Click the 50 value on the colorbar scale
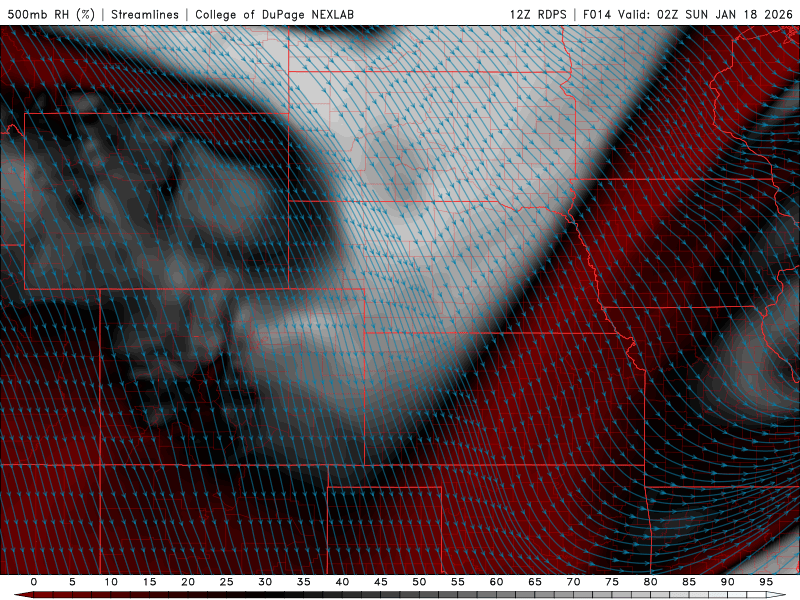800x600 pixels. 419,582
